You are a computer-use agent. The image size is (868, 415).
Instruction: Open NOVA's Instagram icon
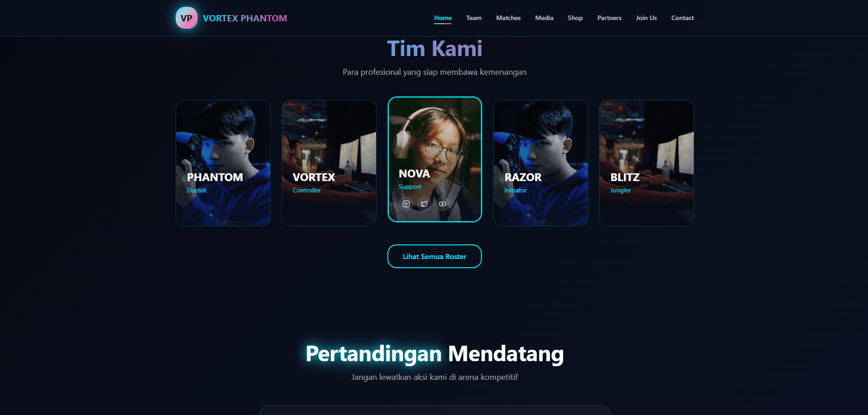pos(406,204)
